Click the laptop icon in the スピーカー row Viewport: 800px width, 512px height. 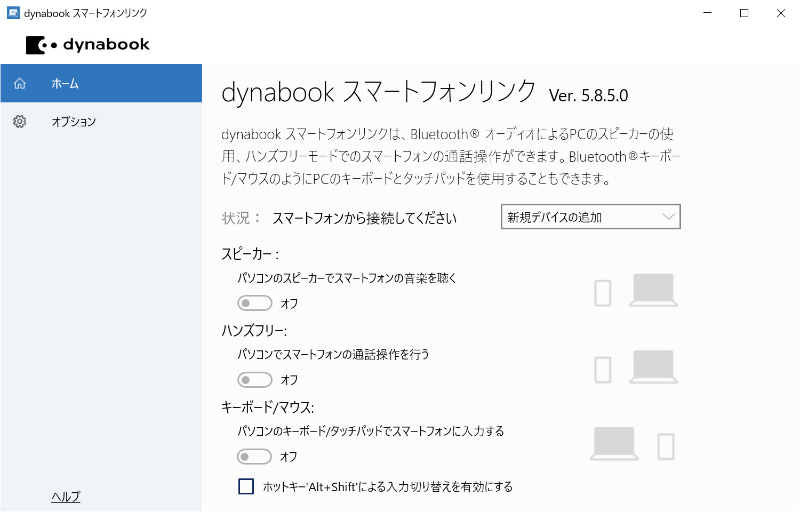click(x=653, y=290)
